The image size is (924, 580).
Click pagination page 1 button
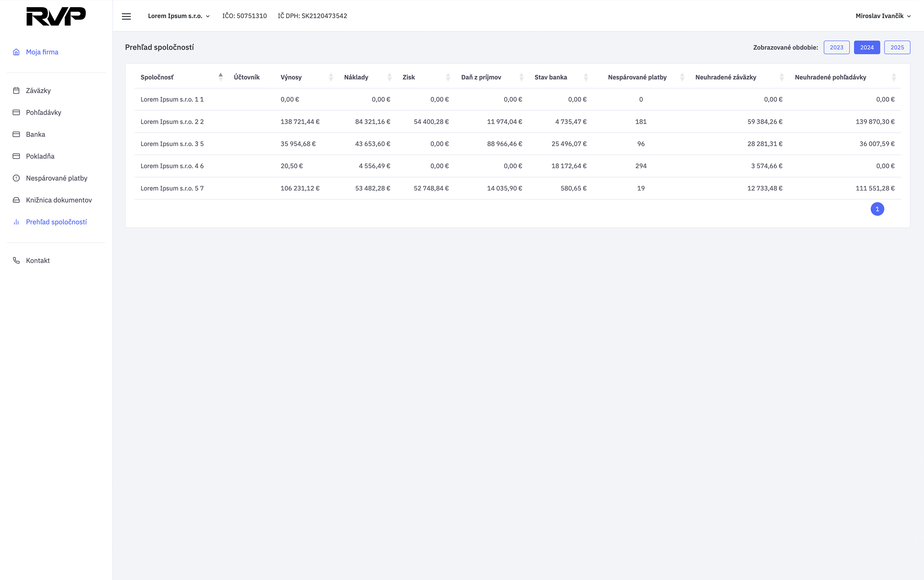tap(877, 209)
